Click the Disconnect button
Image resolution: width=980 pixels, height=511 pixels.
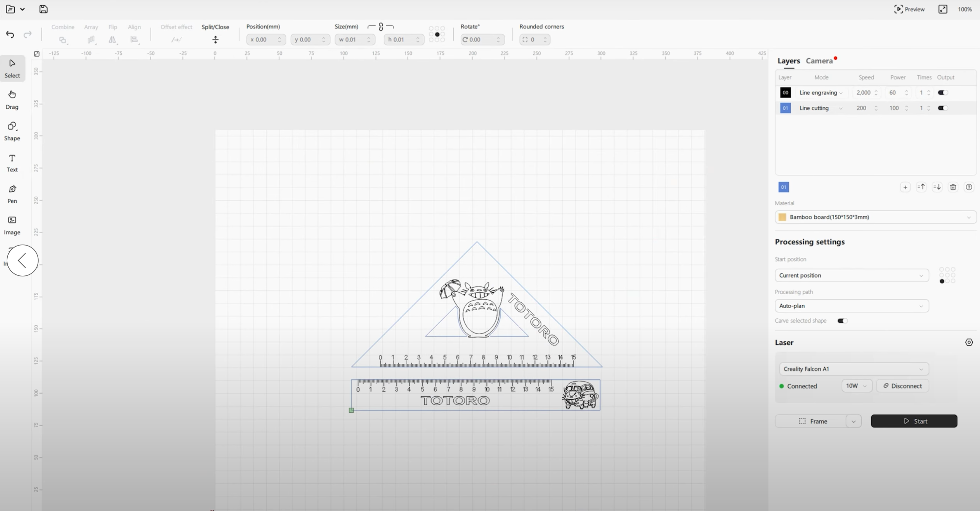click(903, 386)
